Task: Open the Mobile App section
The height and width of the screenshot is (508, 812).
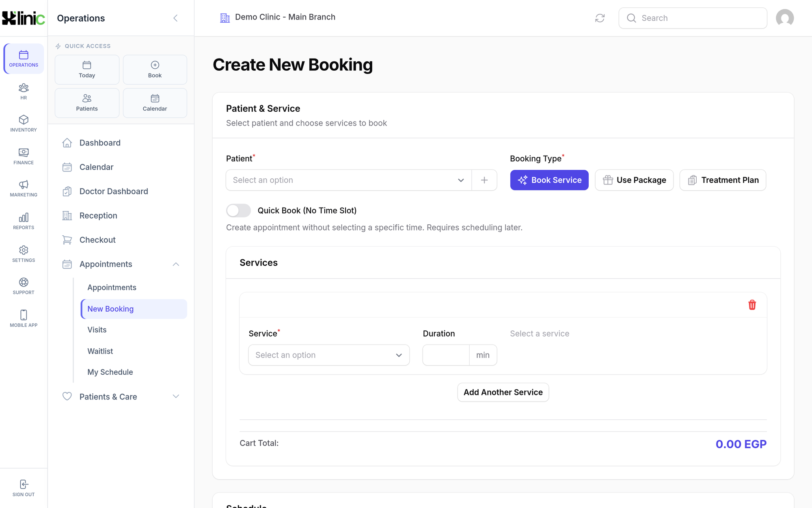Action: [x=24, y=319]
